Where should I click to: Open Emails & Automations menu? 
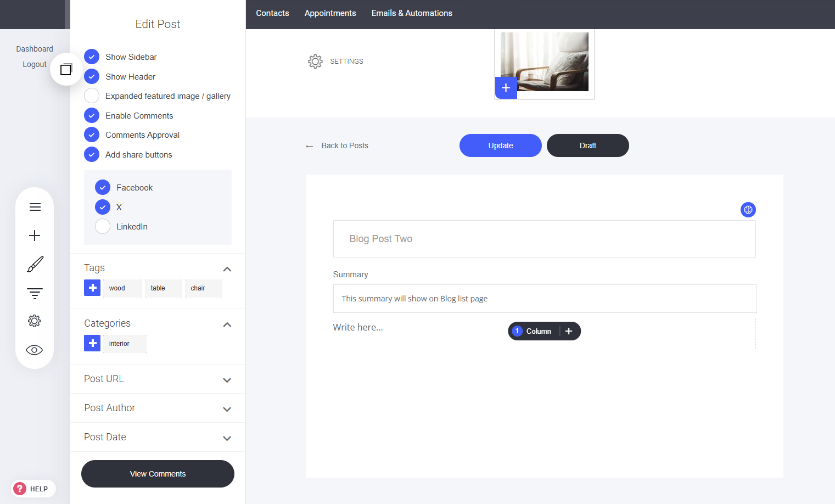(x=412, y=13)
